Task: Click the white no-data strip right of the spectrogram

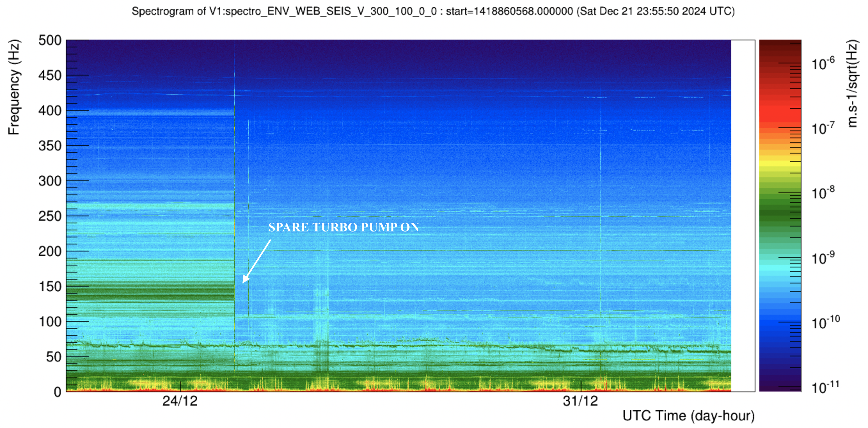Action: click(743, 216)
